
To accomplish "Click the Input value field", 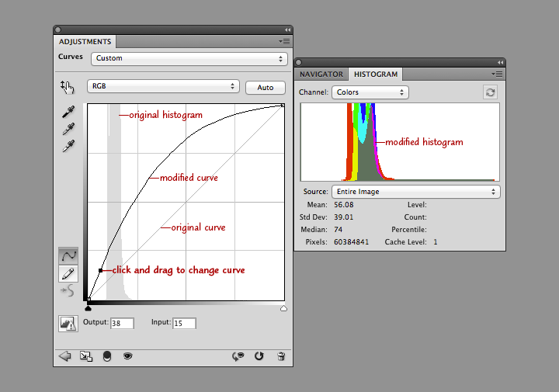I will coord(184,323).
